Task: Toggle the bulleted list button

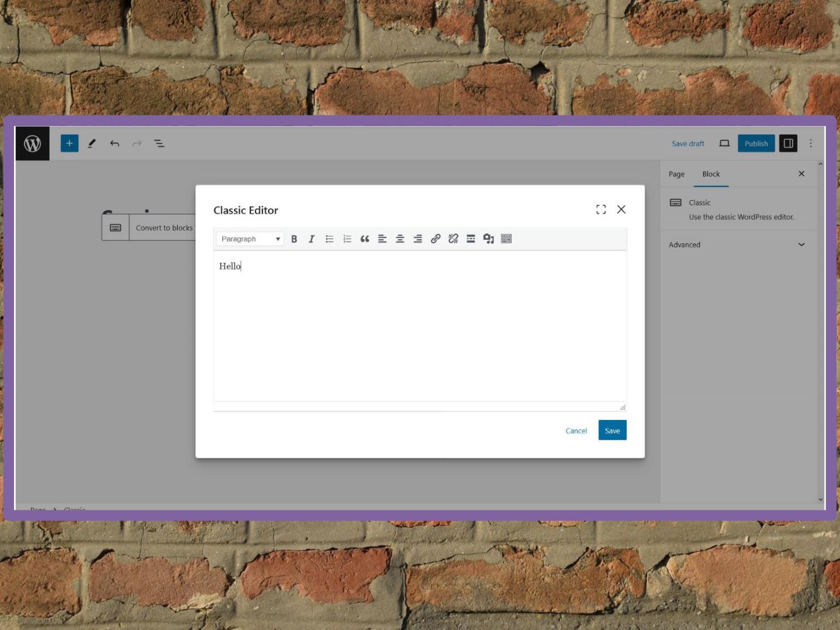Action: click(330, 239)
